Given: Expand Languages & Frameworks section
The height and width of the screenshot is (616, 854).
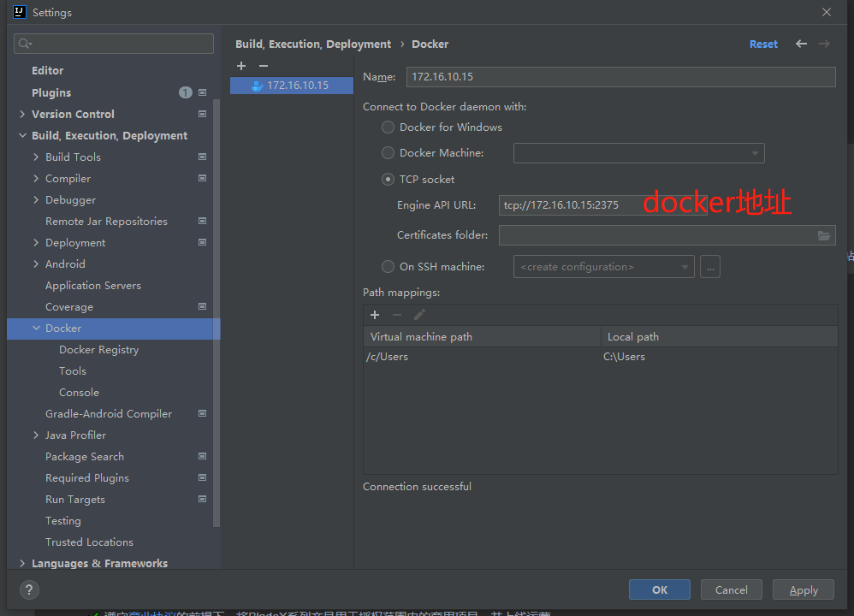Looking at the screenshot, I should tap(21, 563).
